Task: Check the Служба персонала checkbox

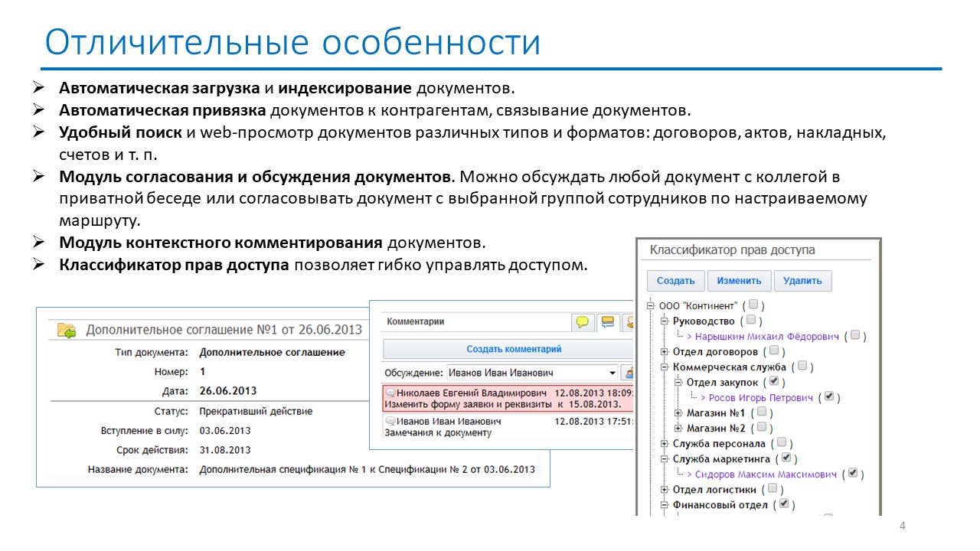Action: point(781,443)
